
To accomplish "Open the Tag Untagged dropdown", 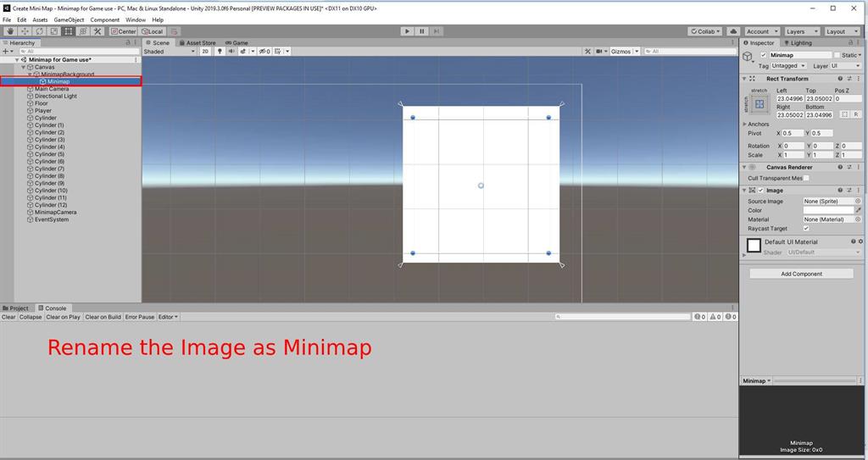I will (789, 65).
